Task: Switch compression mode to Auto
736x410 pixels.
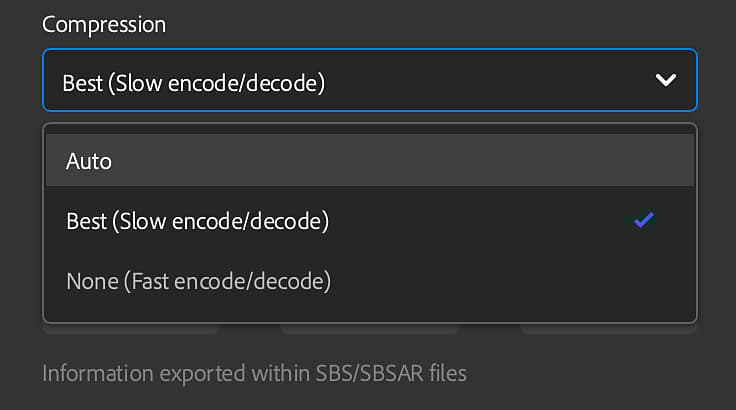Action: 89,161
